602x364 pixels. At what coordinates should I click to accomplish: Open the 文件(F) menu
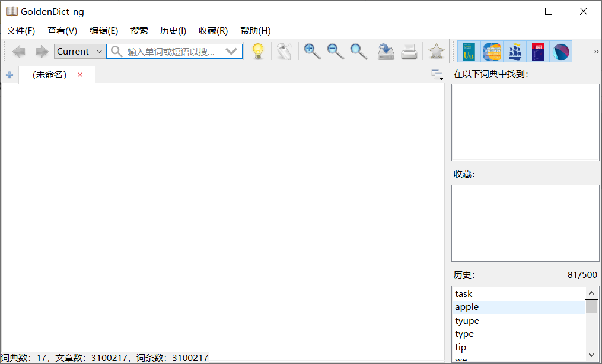21,31
